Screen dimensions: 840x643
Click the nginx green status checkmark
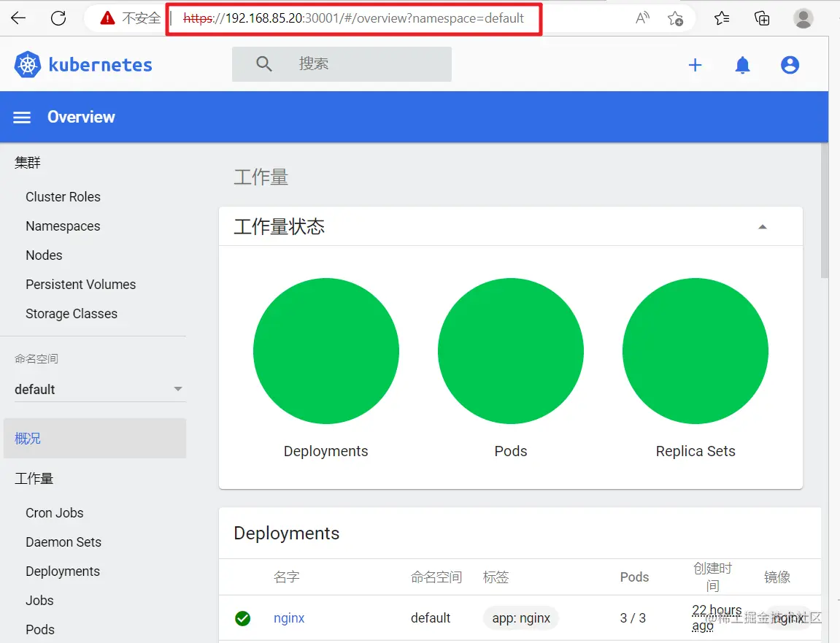tap(243, 618)
